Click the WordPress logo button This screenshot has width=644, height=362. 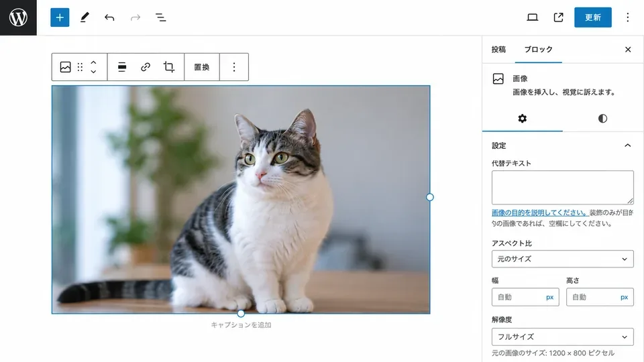18,17
